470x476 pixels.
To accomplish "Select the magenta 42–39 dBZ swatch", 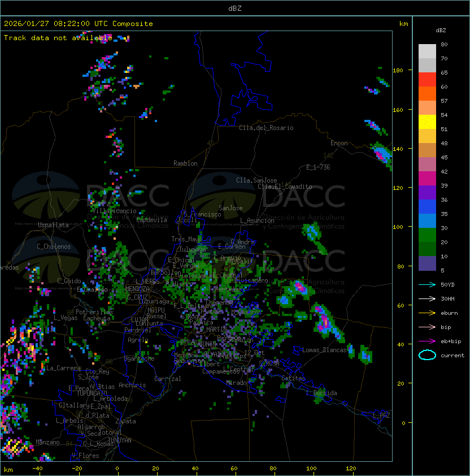I will click(427, 179).
